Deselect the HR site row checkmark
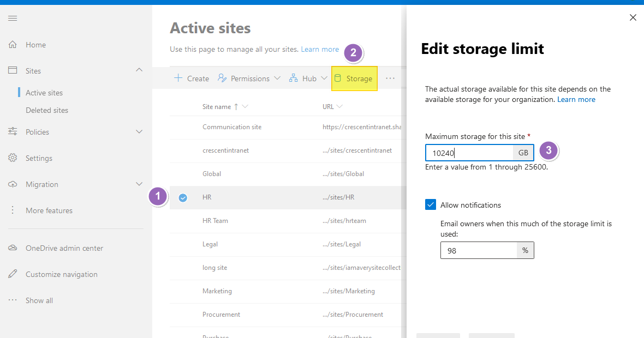 183,197
